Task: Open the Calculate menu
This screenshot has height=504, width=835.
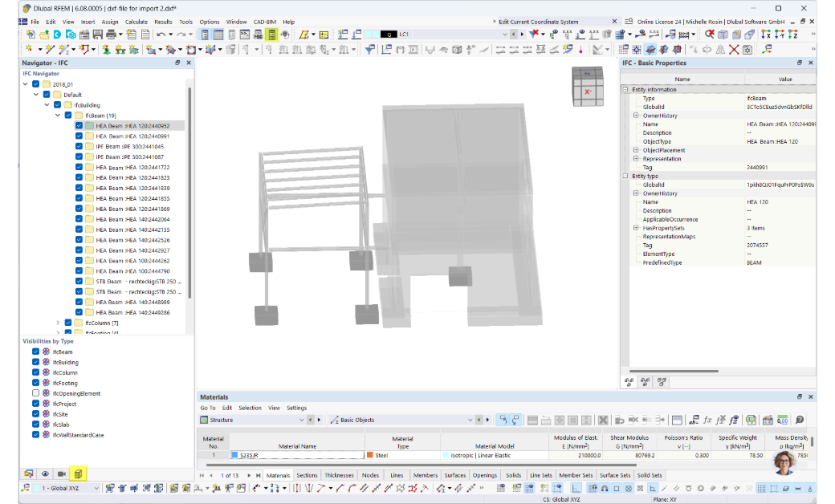Action: pyautogui.click(x=136, y=22)
